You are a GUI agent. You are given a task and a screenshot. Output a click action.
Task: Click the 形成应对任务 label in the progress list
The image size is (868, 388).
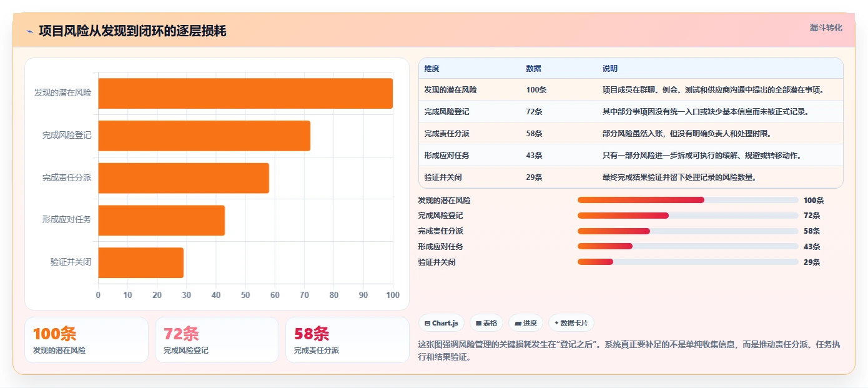click(x=440, y=247)
